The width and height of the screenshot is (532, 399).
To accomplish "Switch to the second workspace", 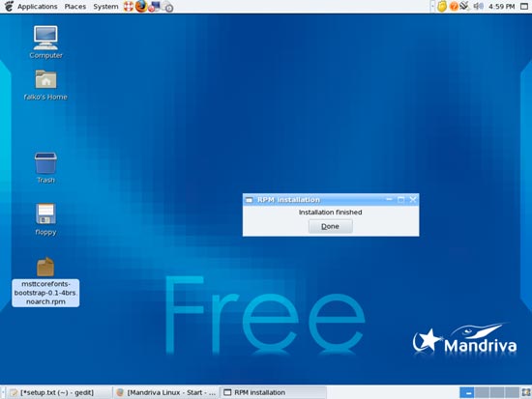I will coord(482,392).
